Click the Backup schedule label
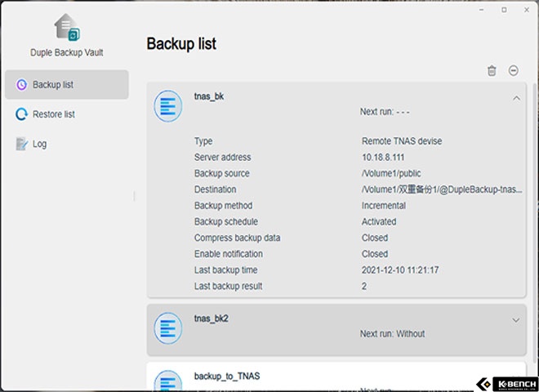539x392 pixels. [x=226, y=222]
